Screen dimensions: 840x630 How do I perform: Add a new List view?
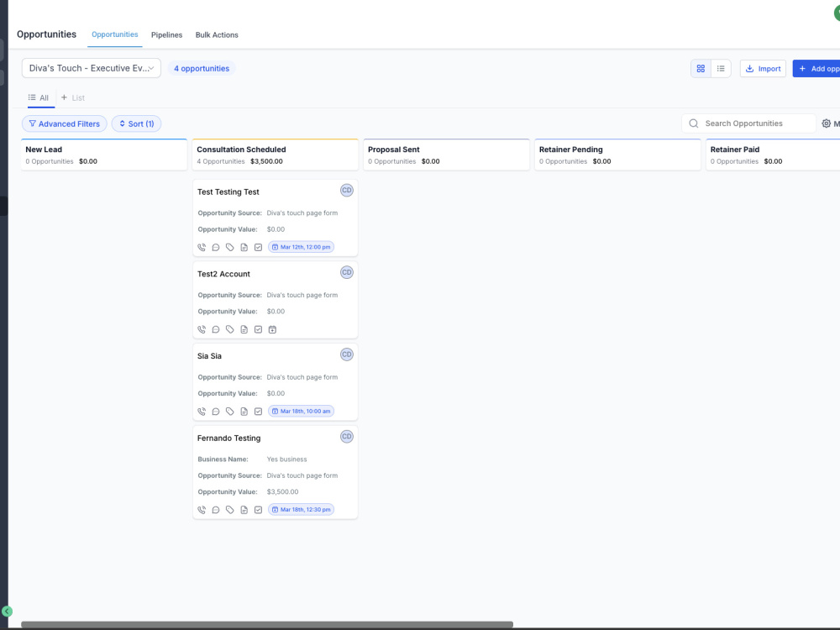coord(73,97)
